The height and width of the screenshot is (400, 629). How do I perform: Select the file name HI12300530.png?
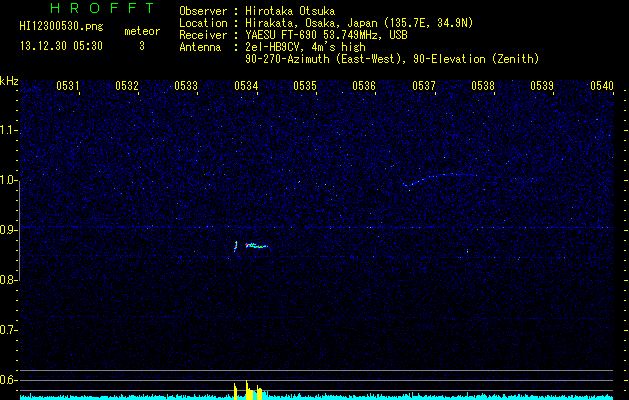coord(61,27)
